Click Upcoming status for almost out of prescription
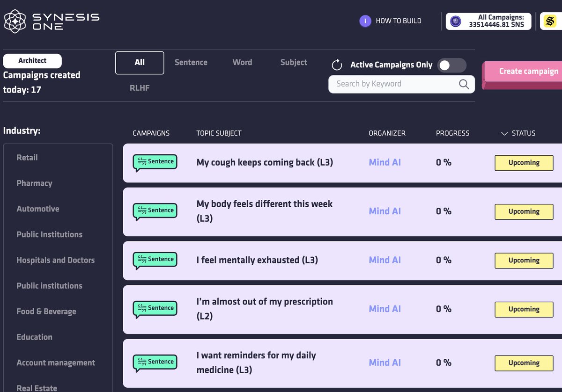Viewport: 562px width, 392px height. click(524, 309)
